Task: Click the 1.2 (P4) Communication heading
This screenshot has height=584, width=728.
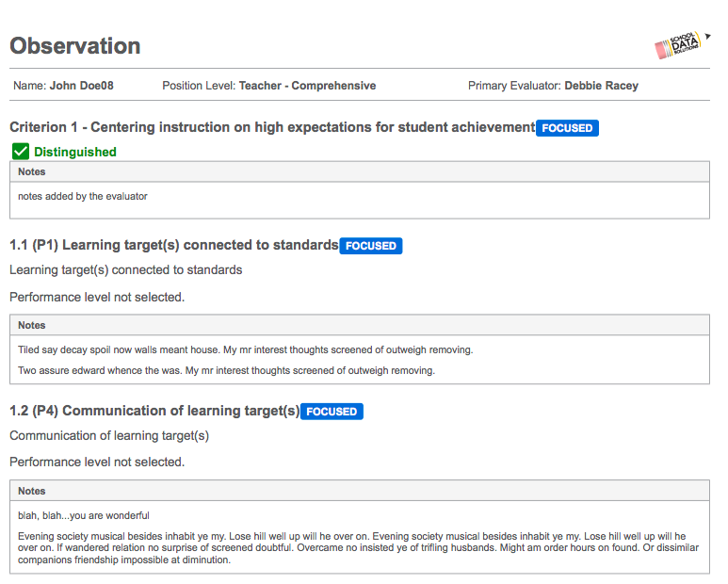Action: (x=154, y=411)
